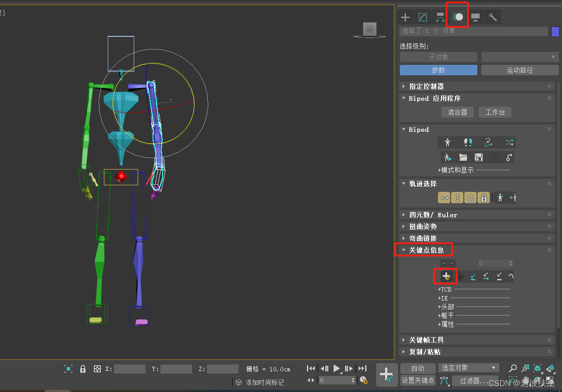Expand the 四元数/ Euler rollout
Screen dimensions: 562x392
477,215
